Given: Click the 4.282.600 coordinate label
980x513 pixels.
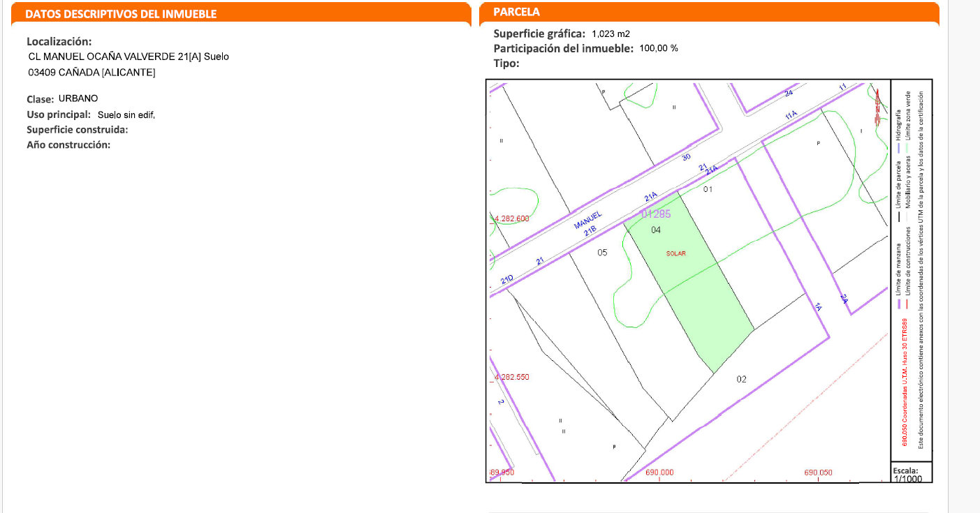Looking at the screenshot, I should (x=512, y=218).
